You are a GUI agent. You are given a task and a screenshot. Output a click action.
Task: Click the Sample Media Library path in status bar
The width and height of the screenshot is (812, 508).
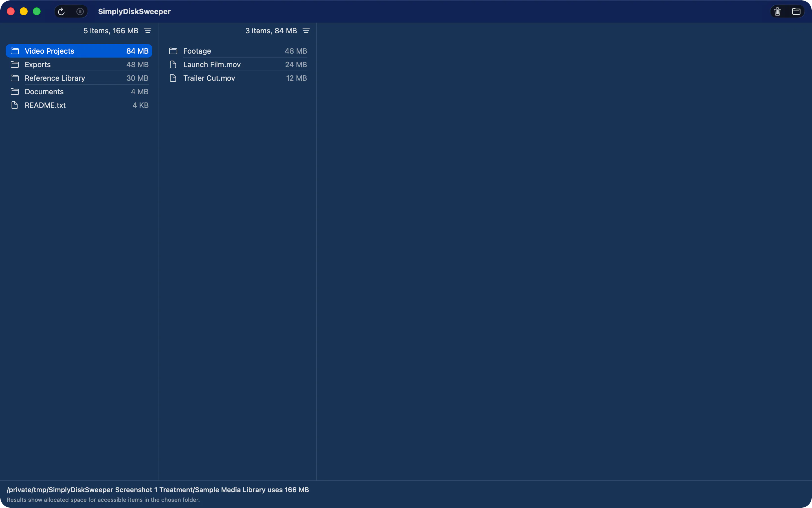click(158, 490)
